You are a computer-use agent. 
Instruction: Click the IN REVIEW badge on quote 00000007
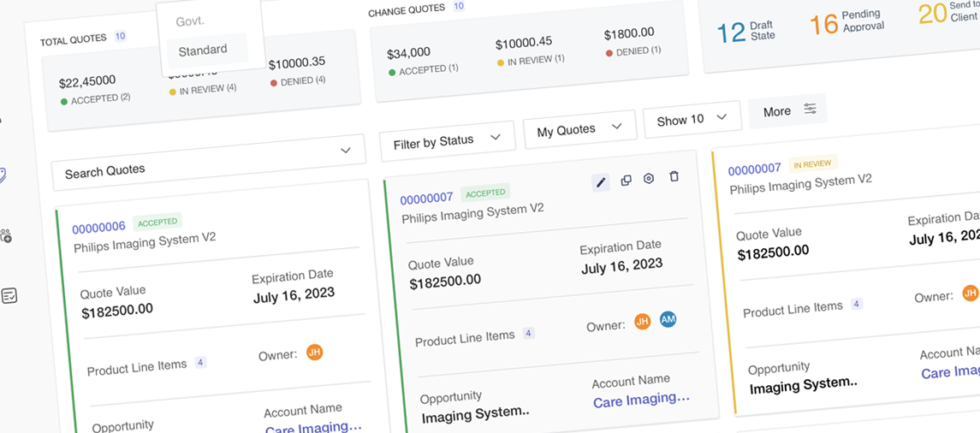812,163
